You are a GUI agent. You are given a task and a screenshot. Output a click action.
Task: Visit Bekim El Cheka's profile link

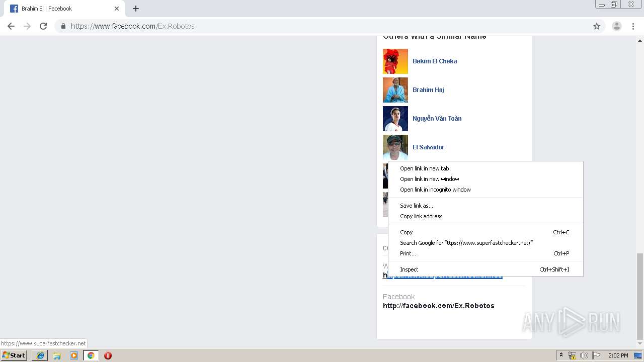435,61
